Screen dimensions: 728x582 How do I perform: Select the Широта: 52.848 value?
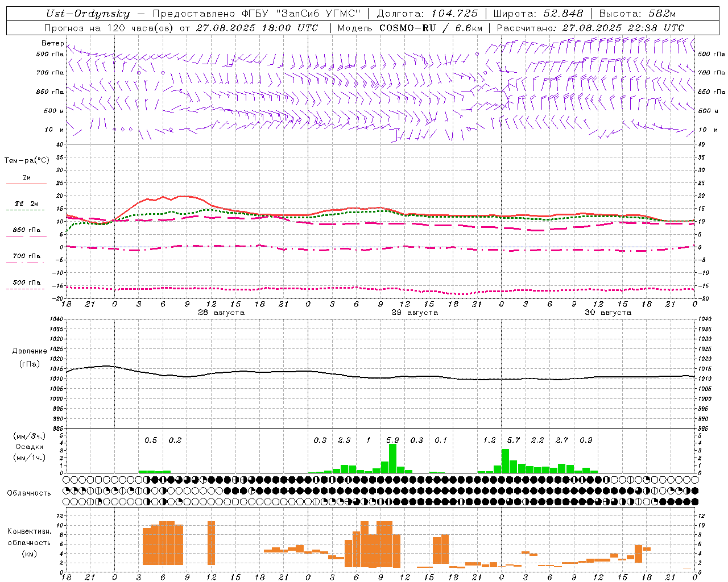(x=538, y=14)
